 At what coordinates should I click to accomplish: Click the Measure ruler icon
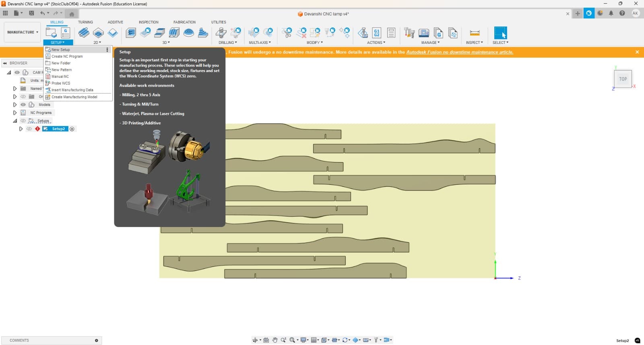point(475,33)
